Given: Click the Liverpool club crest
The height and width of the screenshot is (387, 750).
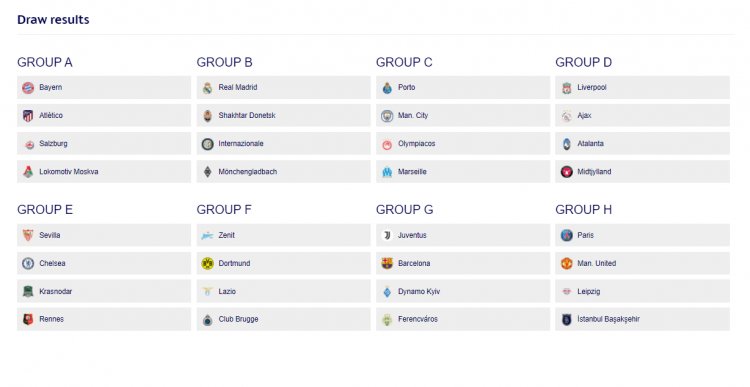Looking at the screenshot, I should [x=567, y=88].
